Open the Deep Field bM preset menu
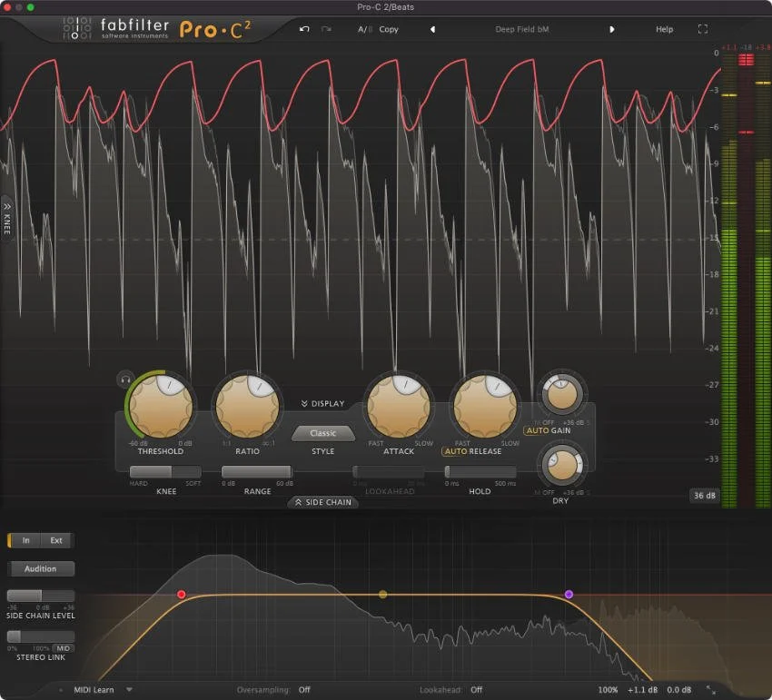 pyautogui.click(x=522, y=30)
